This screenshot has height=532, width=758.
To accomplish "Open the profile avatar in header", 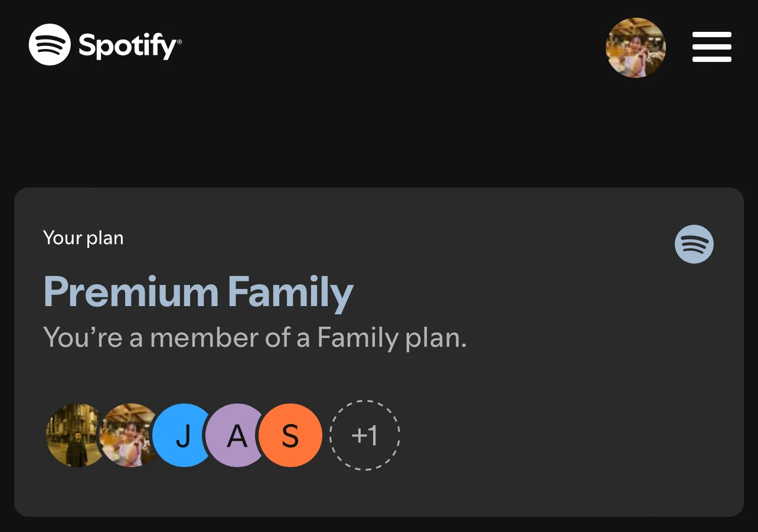I will [636, 47].
